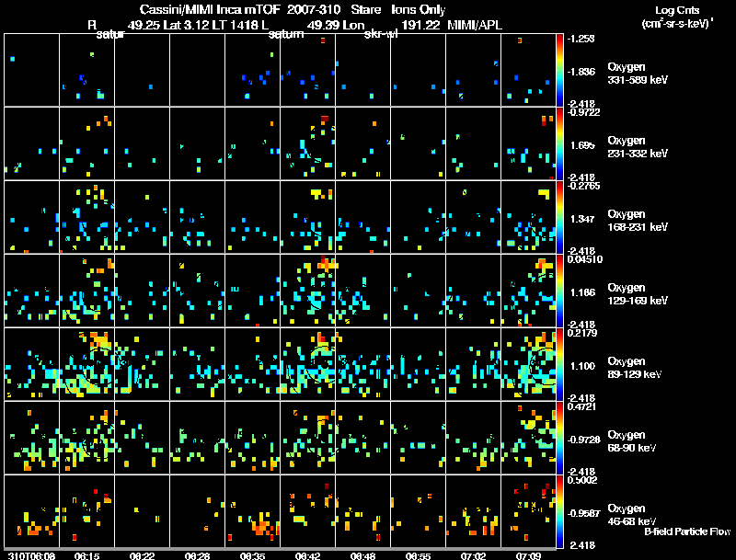Click the 310T06:08 time axis label
Screen dimensions: 736x560
[31, 555]
